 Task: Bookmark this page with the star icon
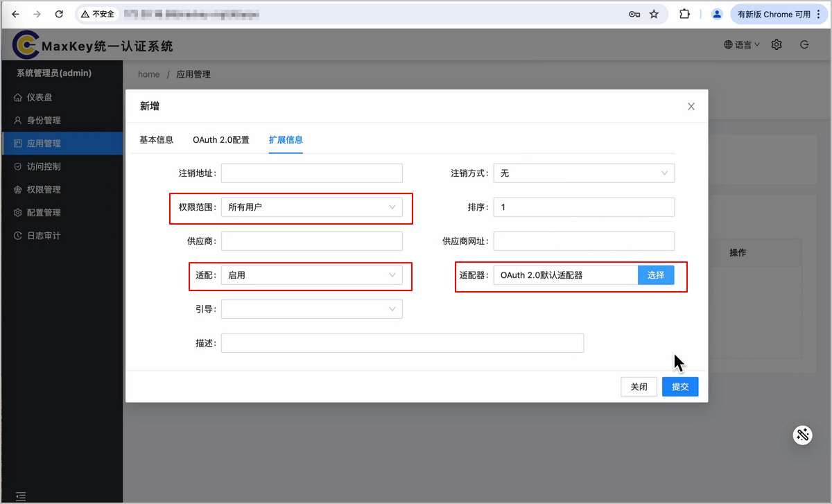[x=654, y=14]
